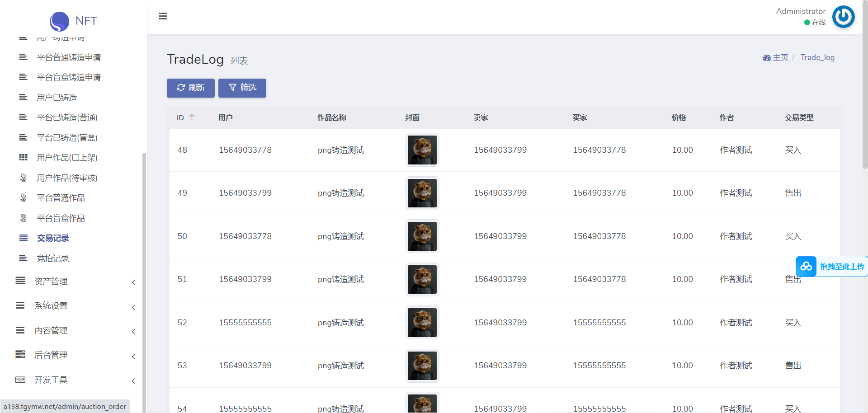Click the NFT logo icon
The image size is (868, 413).
(59, 21)
